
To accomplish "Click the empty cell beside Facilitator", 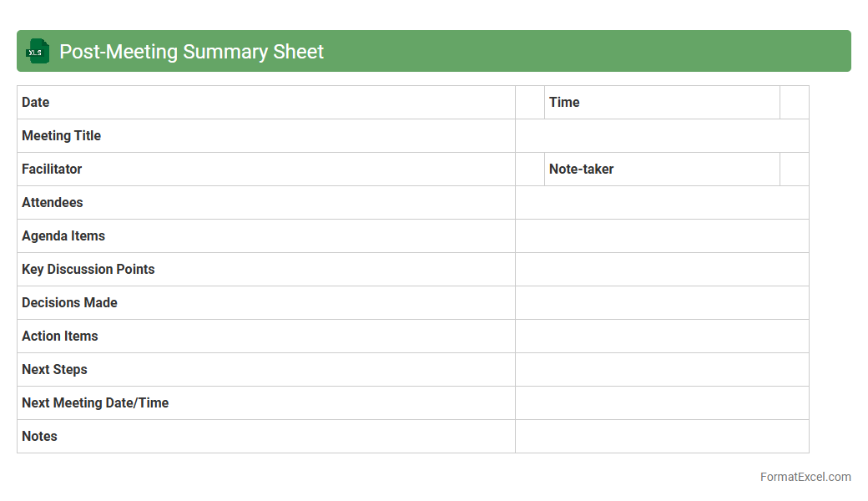I will 530,170.
